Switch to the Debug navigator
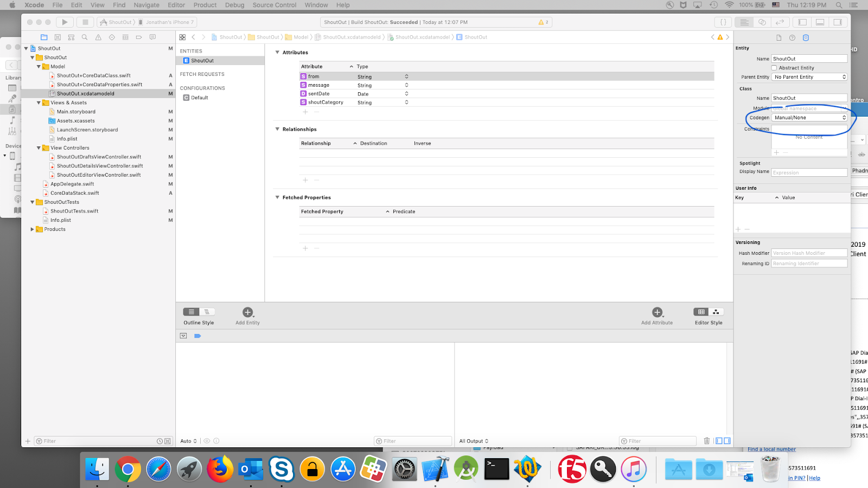The width and height of the screenshot is (868, 488). pos(125,37)
